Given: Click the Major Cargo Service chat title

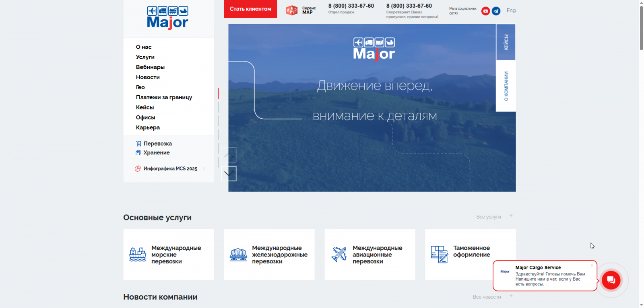Looking at the screenshot, I should (538, 267).
